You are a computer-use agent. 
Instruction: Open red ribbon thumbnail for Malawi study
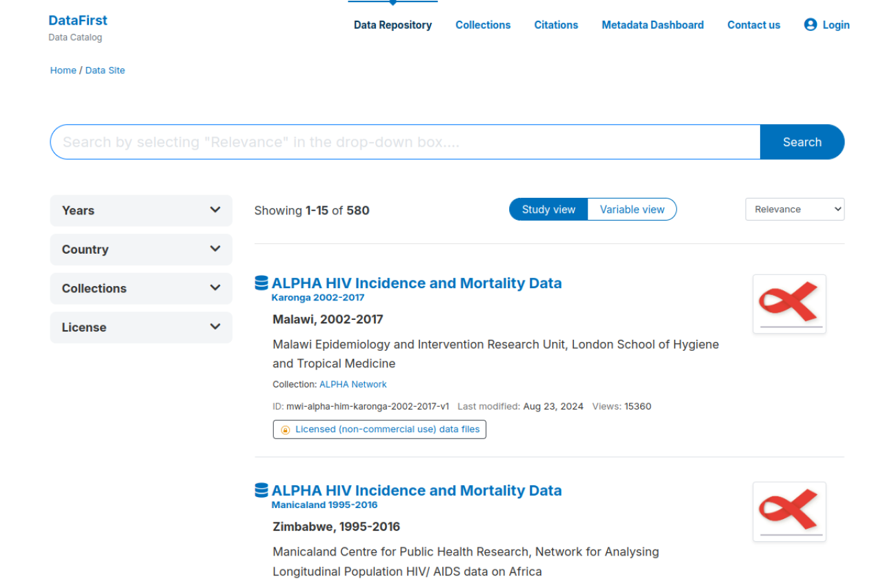coord(789,304)
